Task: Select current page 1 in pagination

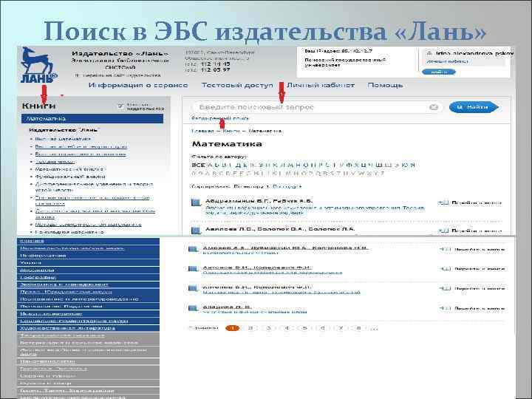Action: pos(233,328)
